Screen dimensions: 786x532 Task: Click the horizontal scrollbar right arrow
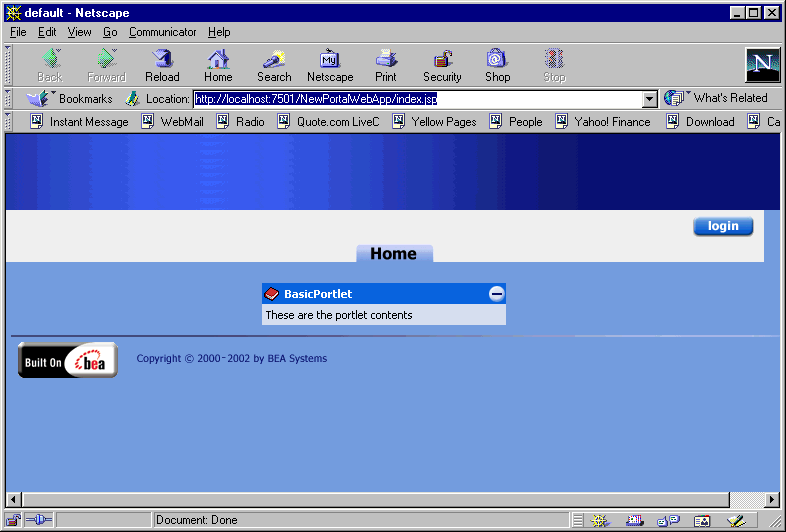[x=772, y=499]
